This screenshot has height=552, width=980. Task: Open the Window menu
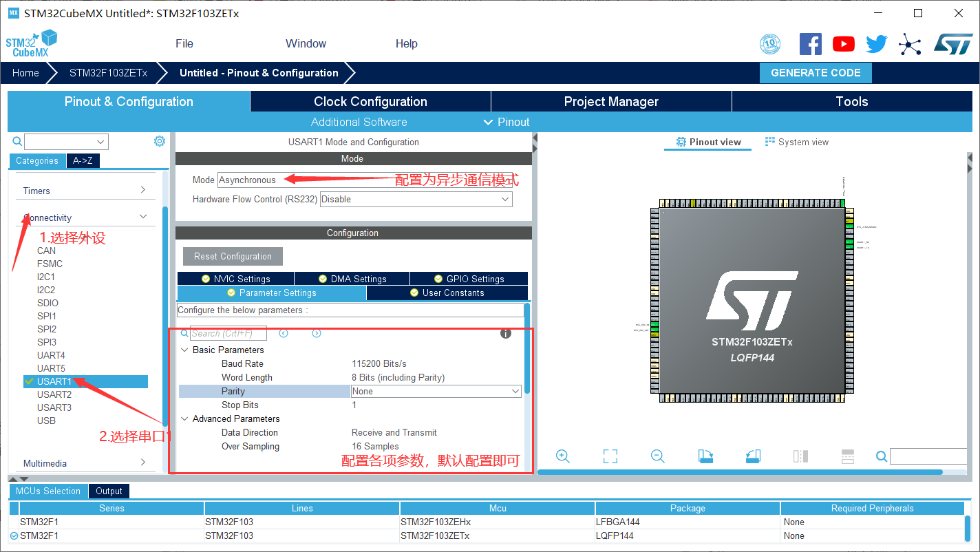[306, 43]
